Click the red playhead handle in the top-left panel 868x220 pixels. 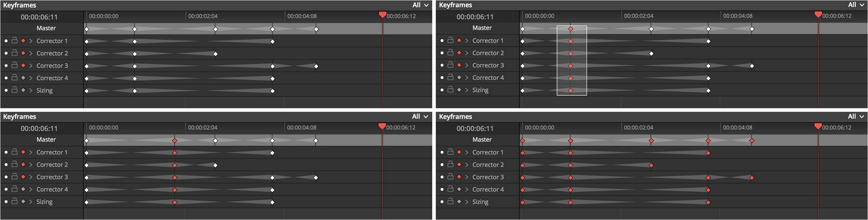coord(383,15)
